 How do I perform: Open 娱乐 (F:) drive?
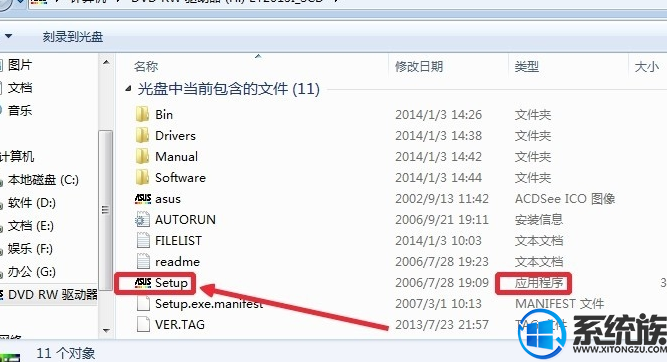coord(30,248)
